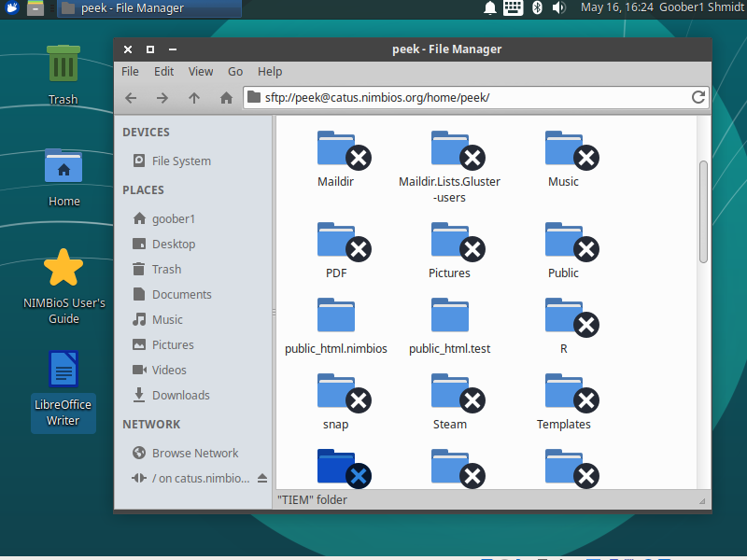
Task: Open LibreOffice Writer desktop shortcut
Action: [x=63, y=387]
